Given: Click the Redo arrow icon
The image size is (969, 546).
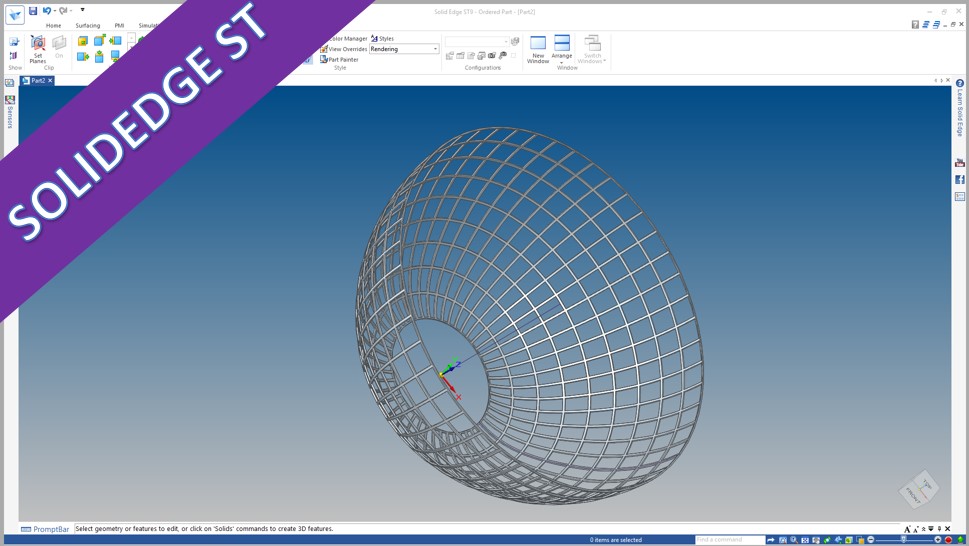Looking at the screenshot, I should [62, 10].
